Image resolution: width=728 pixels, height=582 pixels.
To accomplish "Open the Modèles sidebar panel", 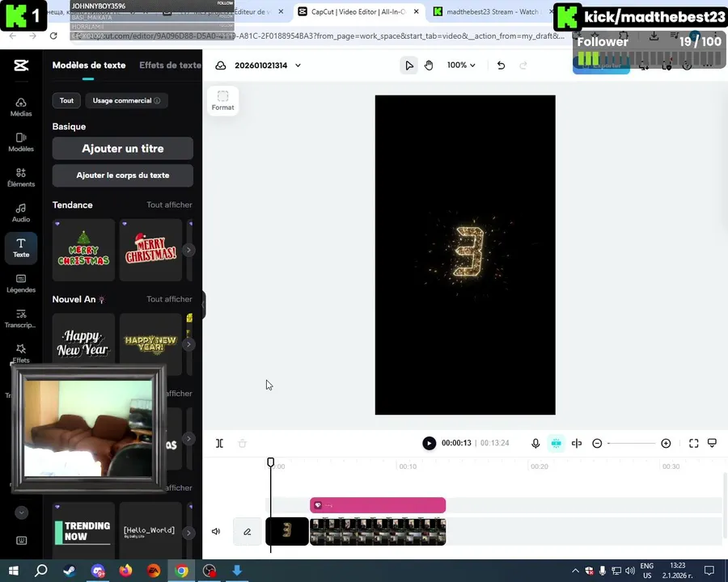I will 21,142.
